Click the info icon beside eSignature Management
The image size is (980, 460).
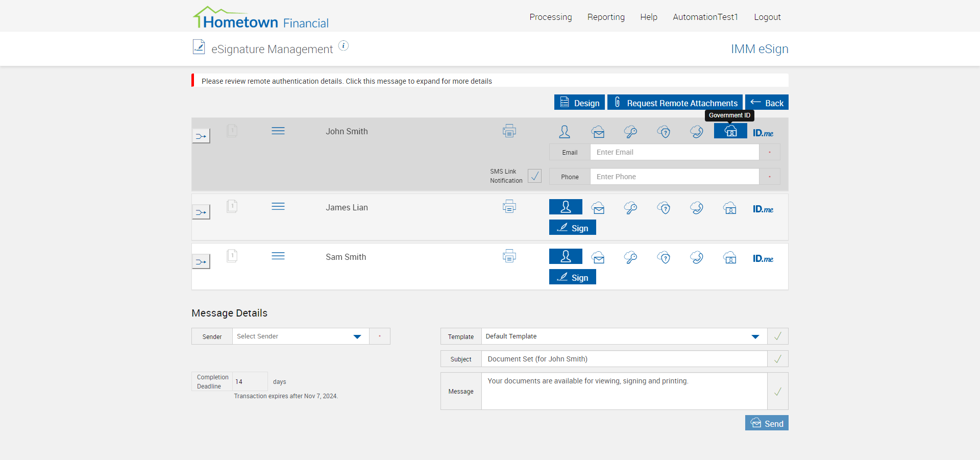pos(344,46)
